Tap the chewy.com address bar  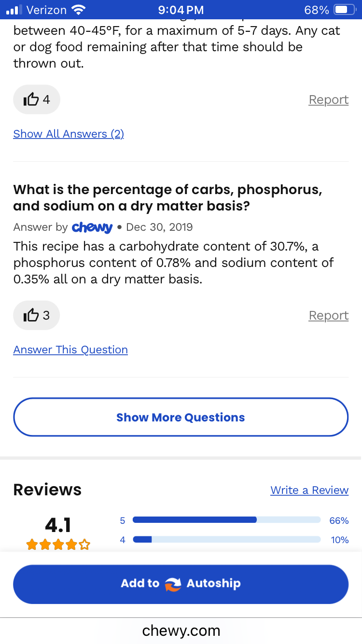pyautogui.click(x=181, y=630)
